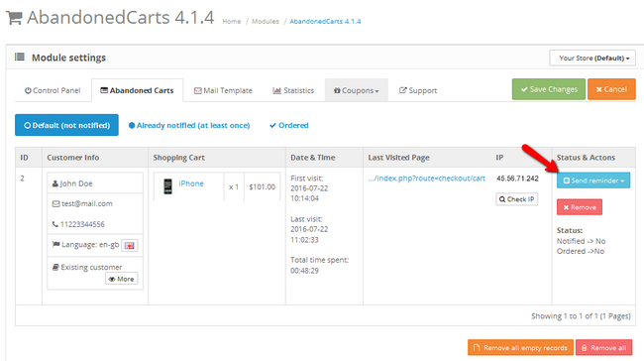The height and width of the screenshot is (361, 644).
Task: Click the Modules breadcrumb link
Action: 266,22
